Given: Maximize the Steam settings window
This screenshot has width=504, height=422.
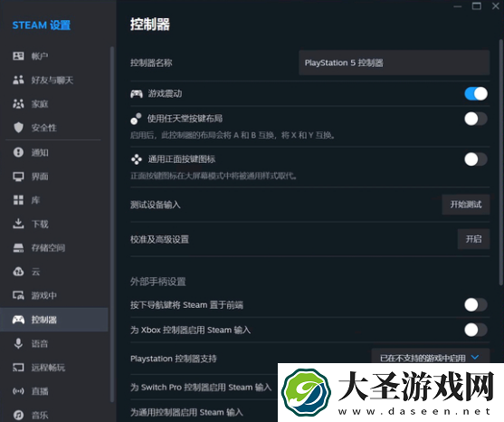Looking at the screenshot, I should coord(476,6).
